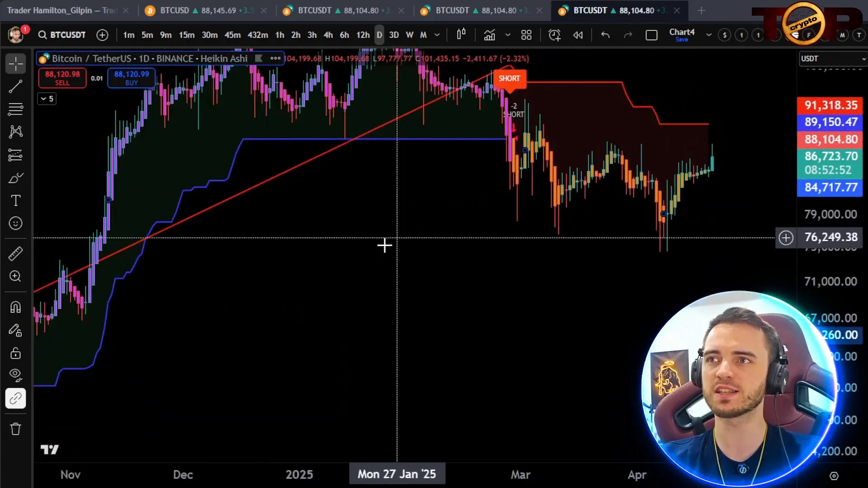Add alert at crosshair price 76,249.38
868x488 pixels.
pyautogui.click(x=786, y=238)
